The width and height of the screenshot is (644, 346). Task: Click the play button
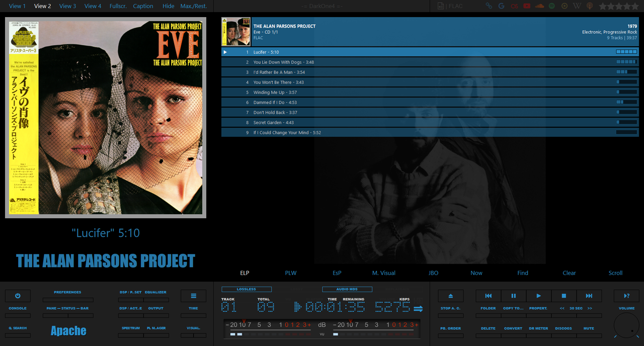pyautogui.click(x=538, y=296)
